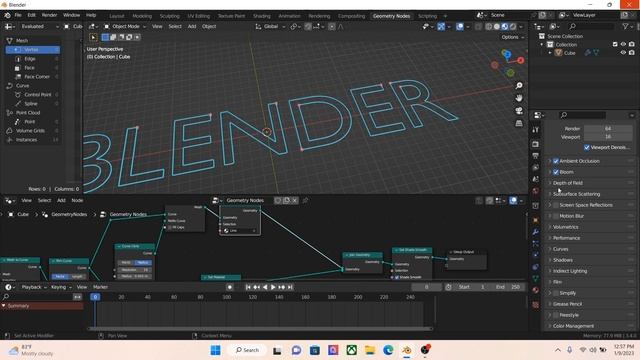Screen dimensions: 640x360
Task: Hide Collection in viewport via eye icon
Action: pyautogui.click(x=623, y=44)
